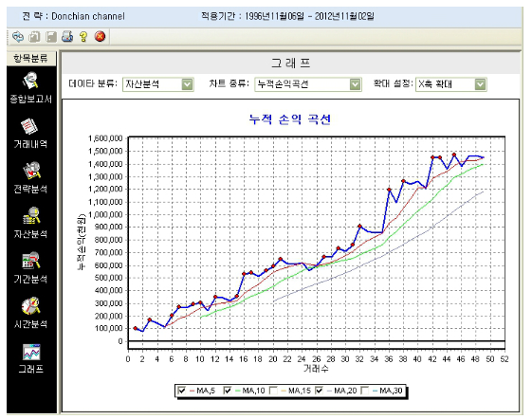532x419 pixels.
Task: Enable the MA,15 moving average checkbox
Action: (x=273, y=391)
